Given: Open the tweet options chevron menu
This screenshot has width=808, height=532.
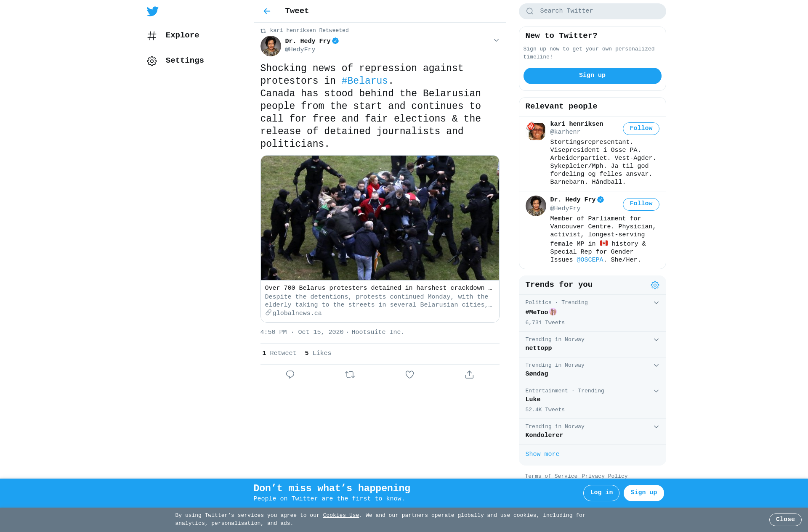Looking at the screenshot, I should click(496, 40).
